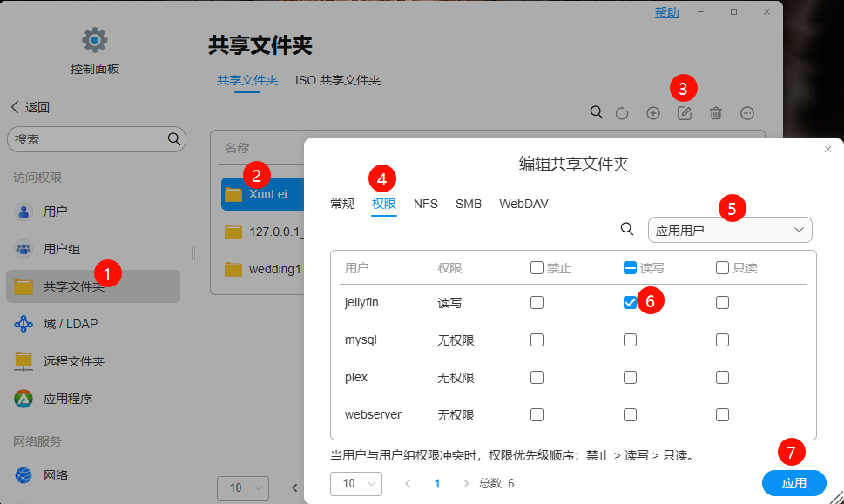844x504 pixels.
Task: Click the 名称 column header
Action: click(x=237, y=148)
